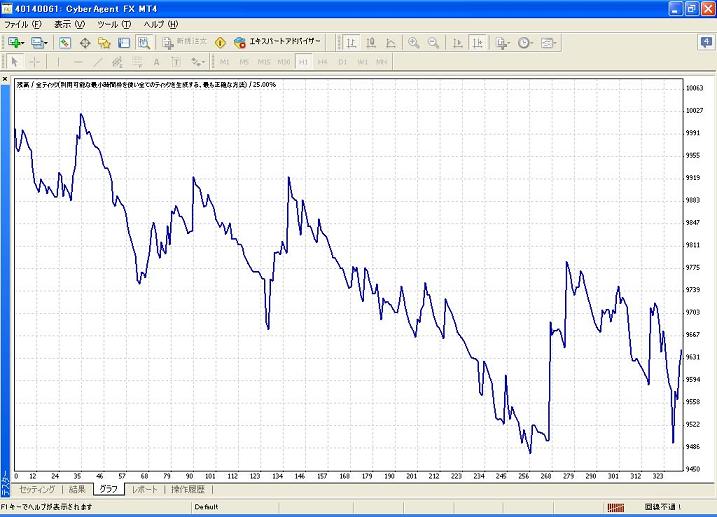717x517 pixels.
Task: Open the chart templates dropdown
Action: tap(548, 43)
